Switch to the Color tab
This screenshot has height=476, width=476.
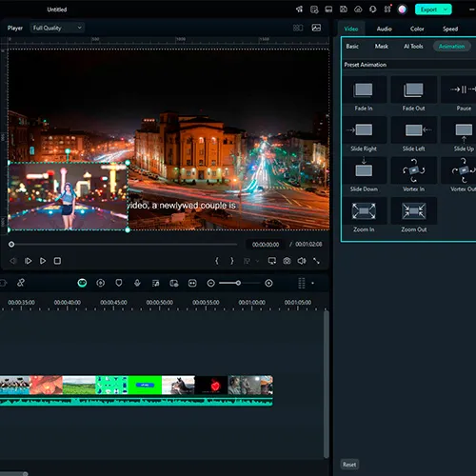click(x=417, y=29)
